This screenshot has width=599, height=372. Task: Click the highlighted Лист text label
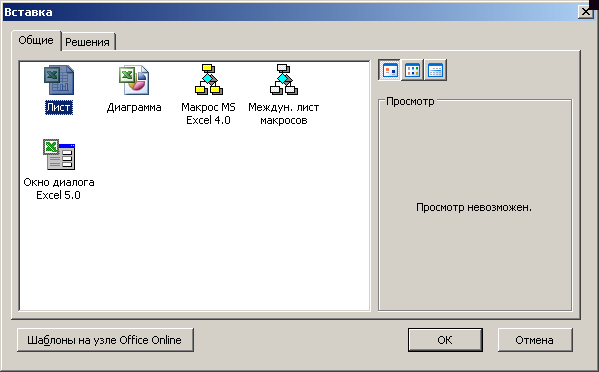coord(59,107)
